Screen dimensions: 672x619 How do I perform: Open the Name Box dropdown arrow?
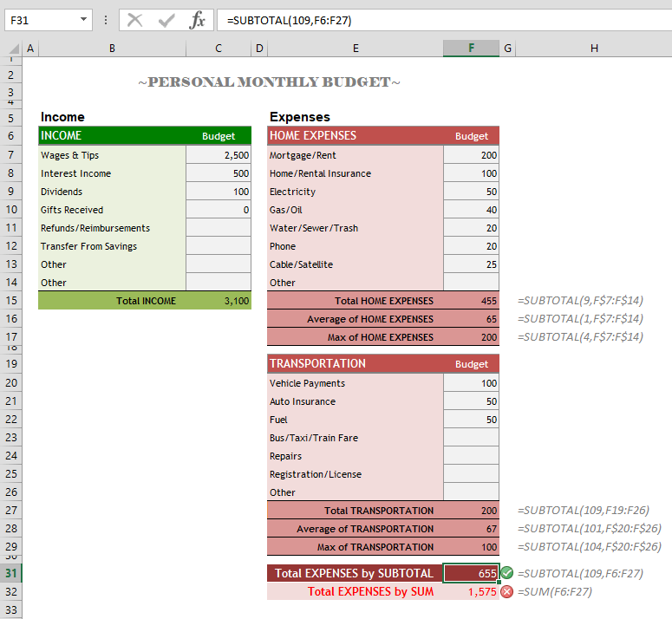pyautogui.click(x=83, y=19)
